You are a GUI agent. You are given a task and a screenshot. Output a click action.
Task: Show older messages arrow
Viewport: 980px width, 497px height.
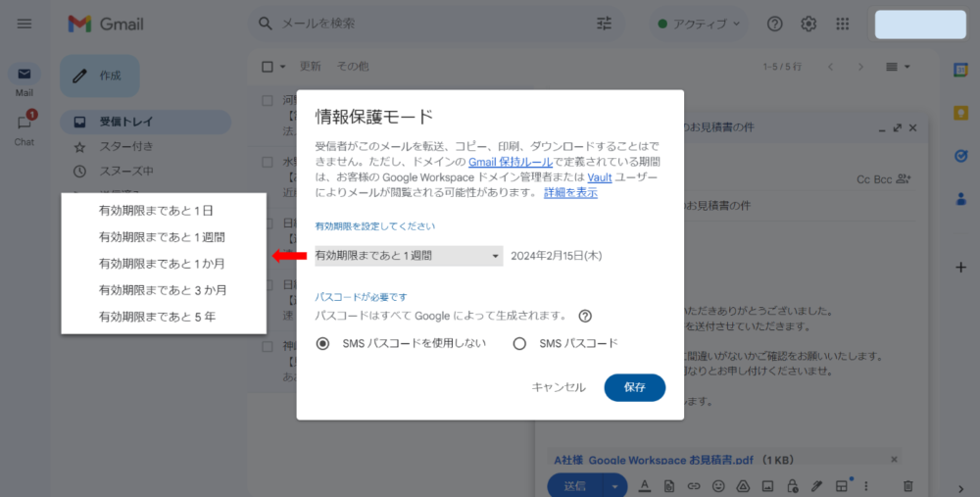click(860, 67)
